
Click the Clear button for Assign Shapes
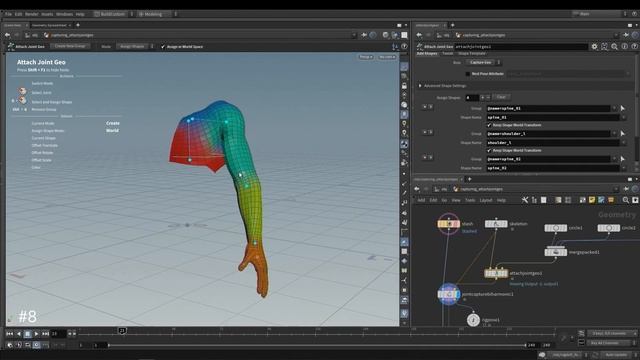coord(501,97)
